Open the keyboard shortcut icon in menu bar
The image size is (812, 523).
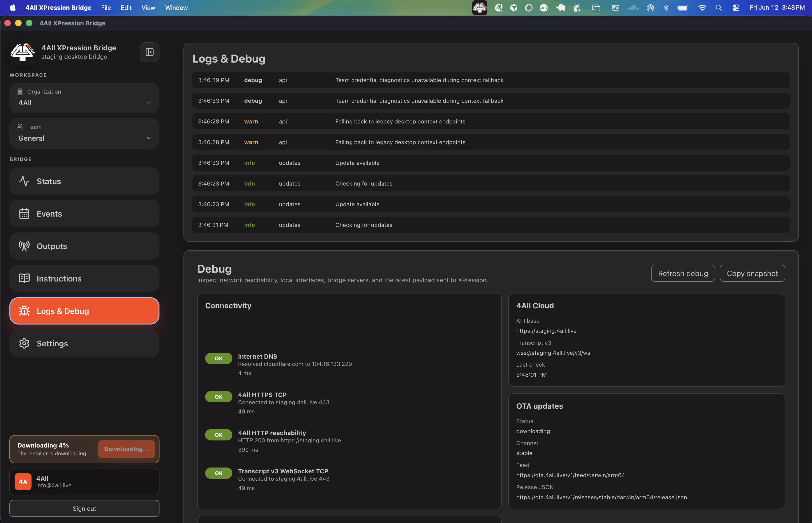pyautogui.click(x=615, y=8)
